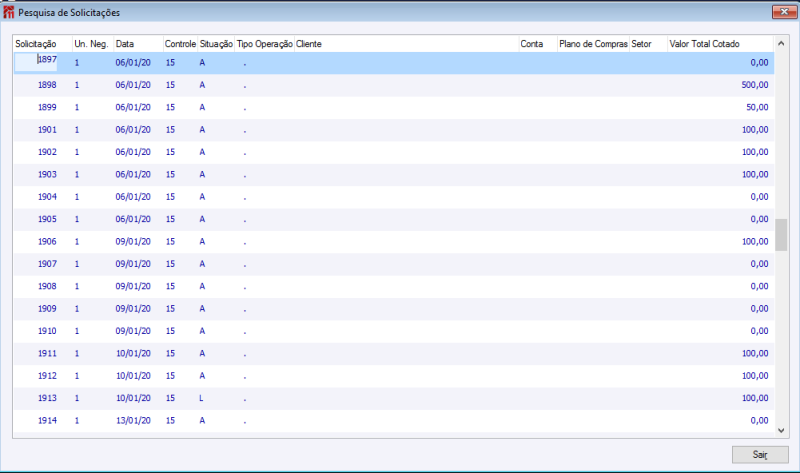Click the vertical scrollbar thumb
Screen dimensions: 800x473
[x=781, y=235]
